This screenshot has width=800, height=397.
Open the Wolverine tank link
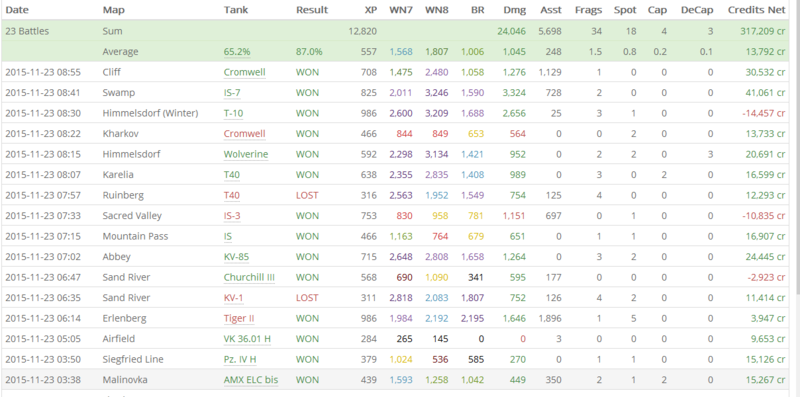[x=246, y=154]
